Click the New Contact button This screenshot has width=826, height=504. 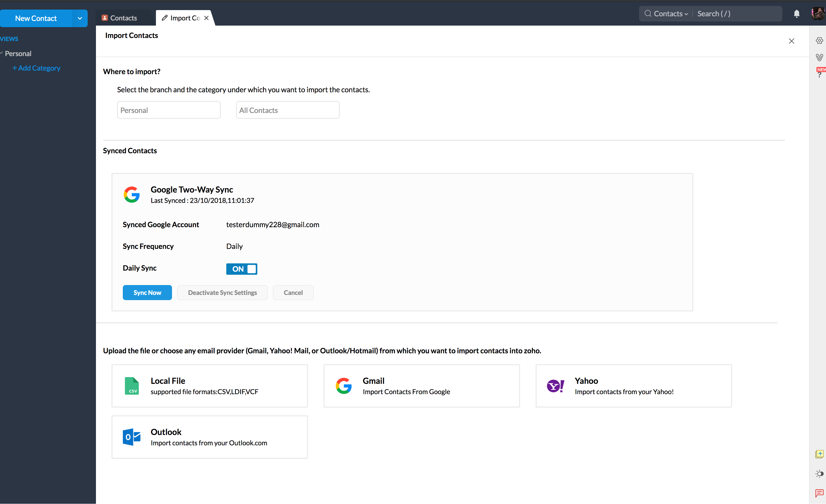[x=36, y=18]
